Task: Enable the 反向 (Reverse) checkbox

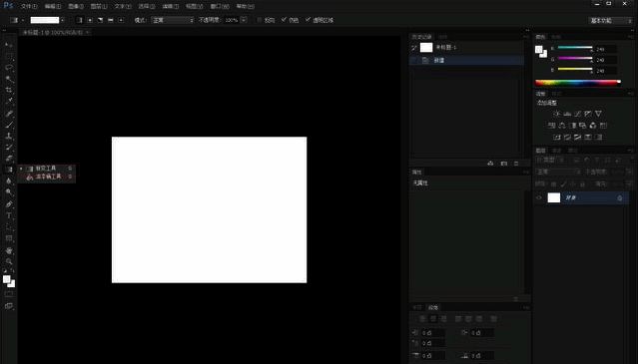Action: pos(259,20)
